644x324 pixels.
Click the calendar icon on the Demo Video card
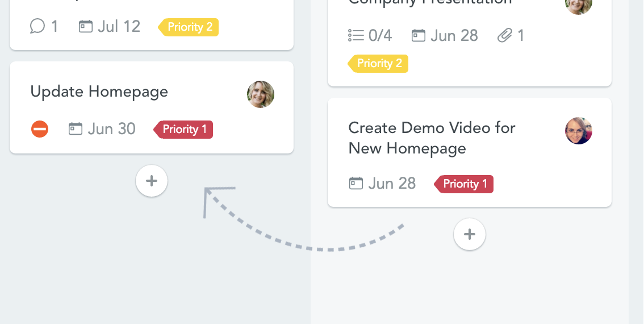click(x=356, y=184)
